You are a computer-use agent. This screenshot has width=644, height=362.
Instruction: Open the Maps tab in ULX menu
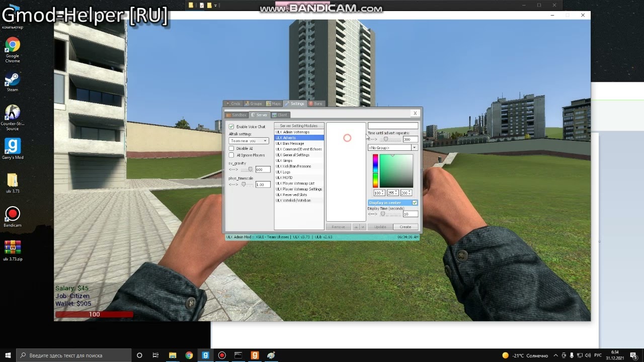pos(274,104)
